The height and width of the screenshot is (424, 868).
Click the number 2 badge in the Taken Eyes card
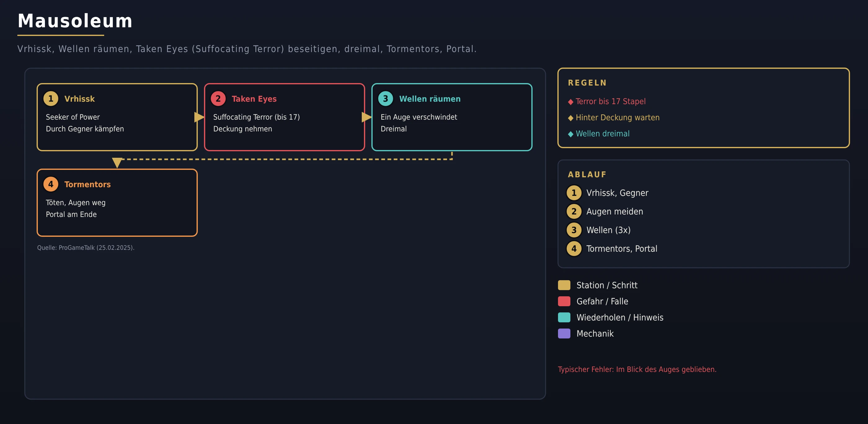(x=218, y=99)
